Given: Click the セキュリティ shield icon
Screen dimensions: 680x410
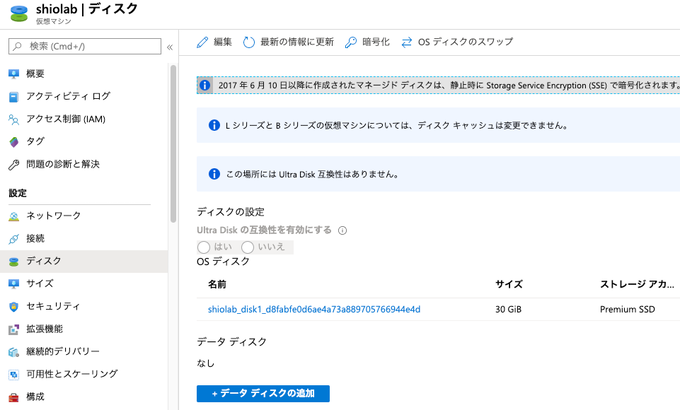Looking at the screenshot, I should 14,306.
